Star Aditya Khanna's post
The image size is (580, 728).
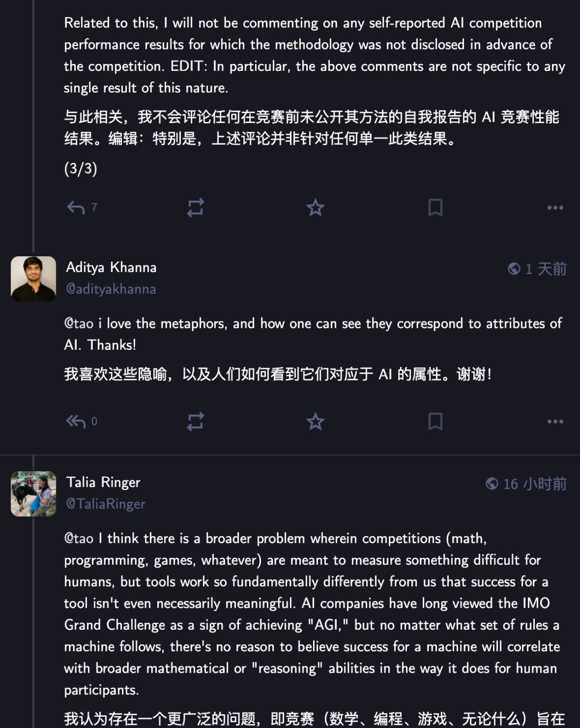[x=315, y=421]
